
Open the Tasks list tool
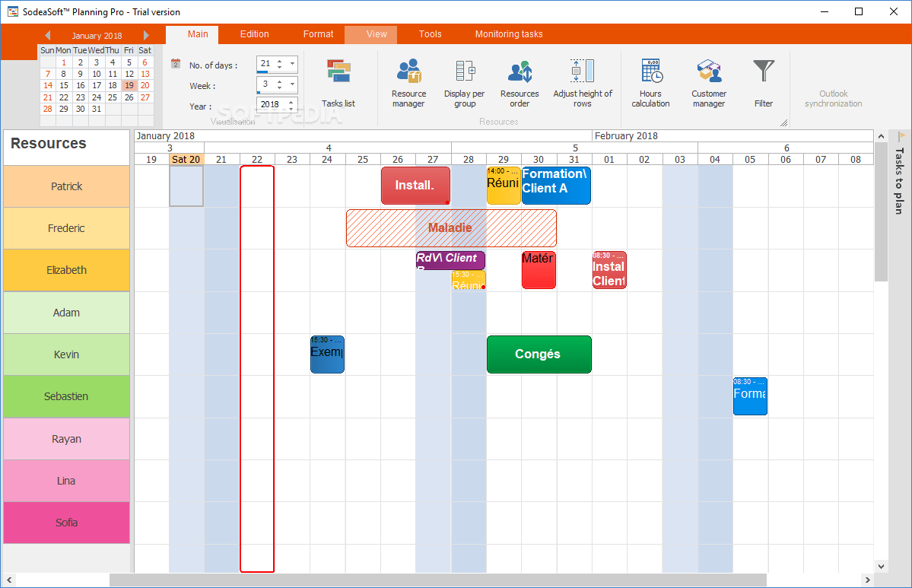[x=338, y=80]
